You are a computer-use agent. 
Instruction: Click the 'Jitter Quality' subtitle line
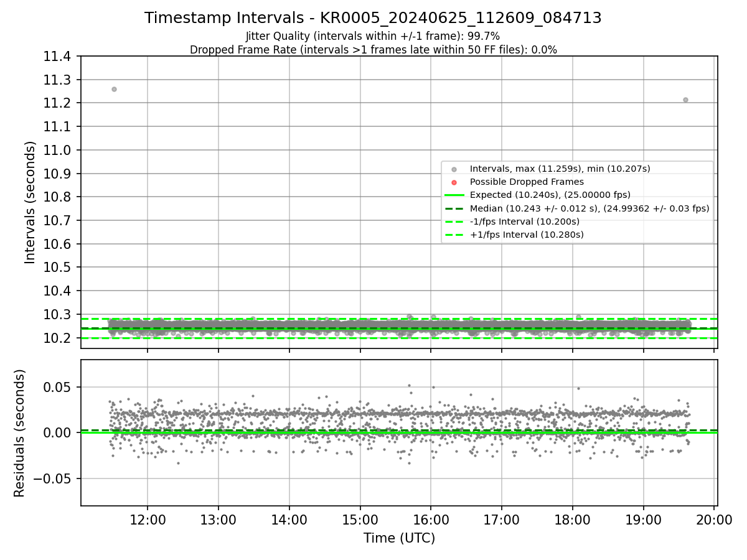coord(373,36)
